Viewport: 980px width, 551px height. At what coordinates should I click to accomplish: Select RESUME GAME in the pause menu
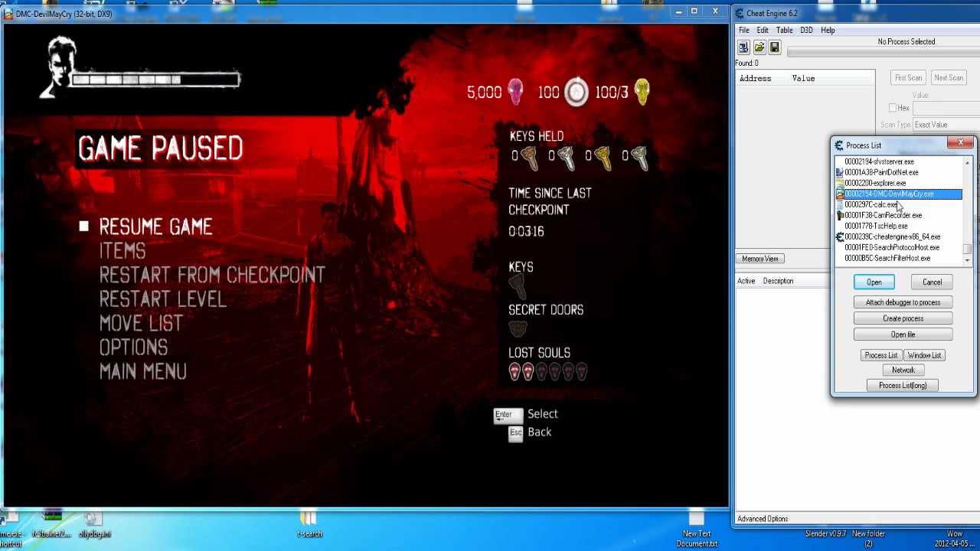pos(155,227)
